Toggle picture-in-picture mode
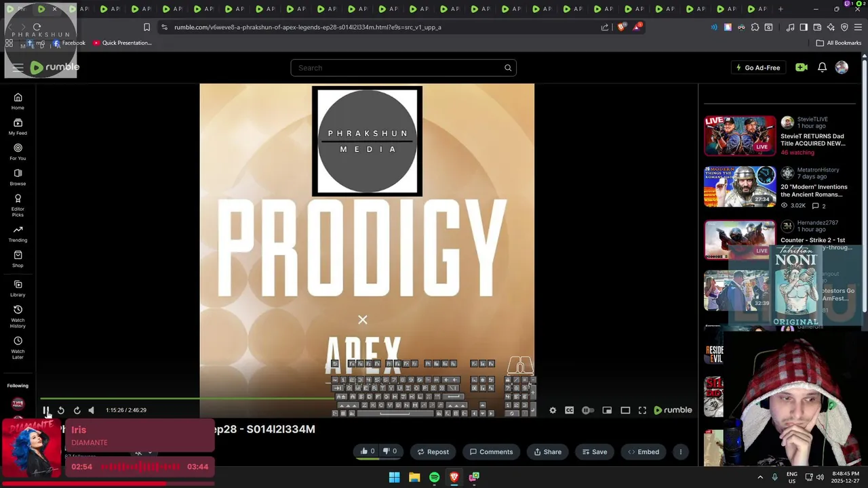Screen dimensions: 868x488 tap(607, 410)
